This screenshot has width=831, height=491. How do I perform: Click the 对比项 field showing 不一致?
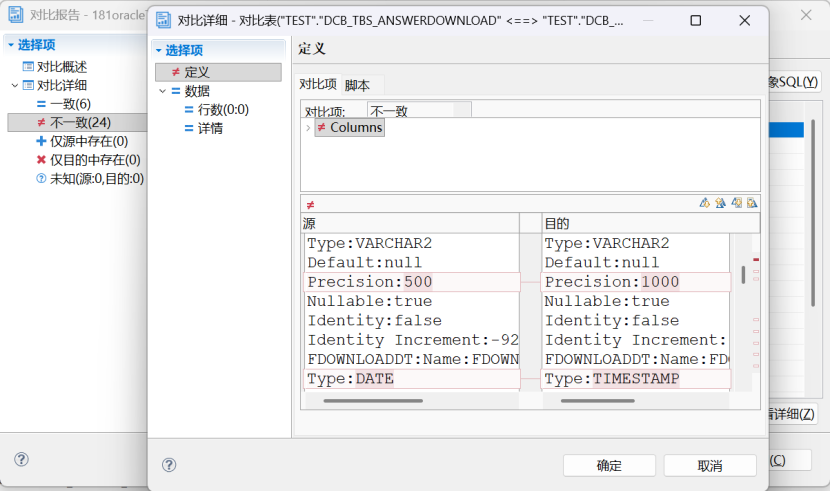tap(419, 110)
